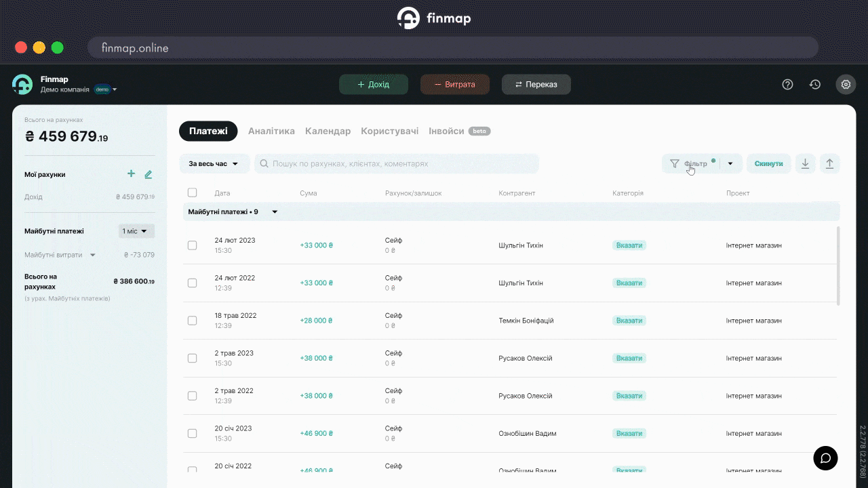
Task: Check the 2 трав 2022 payment row
Action: [x=192, y=396]
